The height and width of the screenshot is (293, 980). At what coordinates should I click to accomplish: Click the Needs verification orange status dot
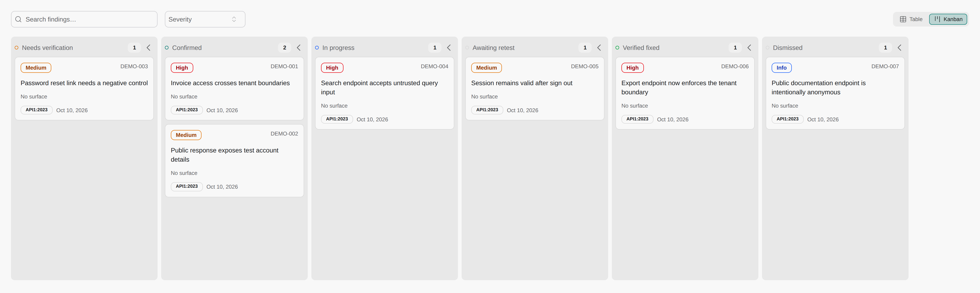click(x=17, y=48)
